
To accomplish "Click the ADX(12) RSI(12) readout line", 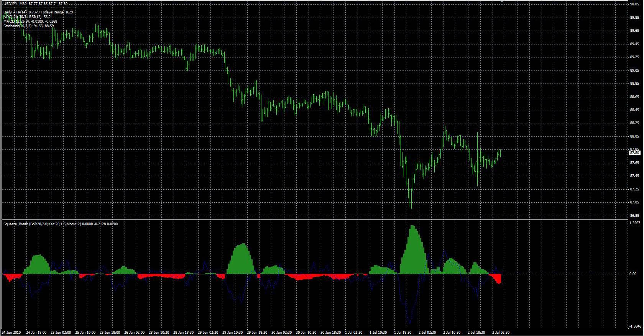I will pyautogui.click(x=28, y=17).
